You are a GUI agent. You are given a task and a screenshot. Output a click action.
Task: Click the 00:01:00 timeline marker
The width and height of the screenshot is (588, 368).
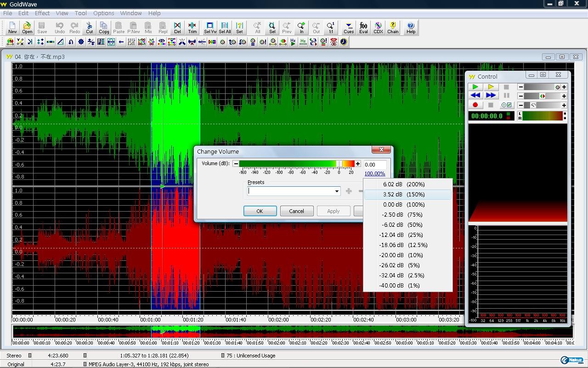(151, 319)
